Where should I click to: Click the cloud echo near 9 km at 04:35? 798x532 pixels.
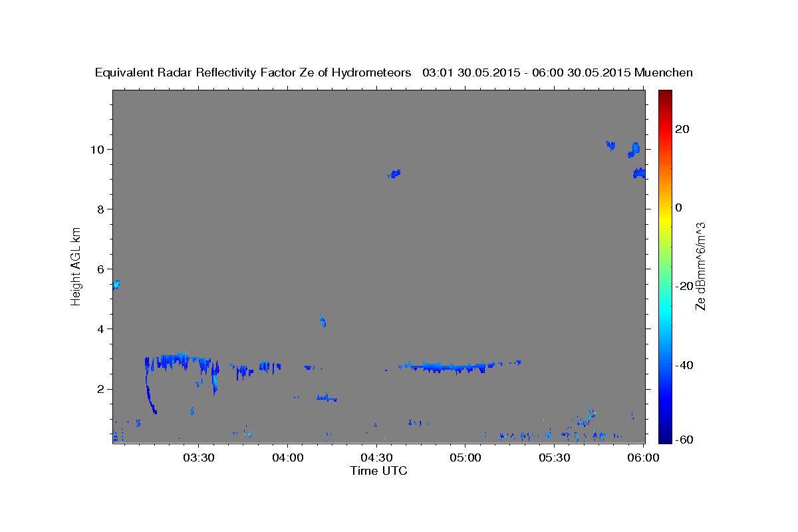[394, 174]
